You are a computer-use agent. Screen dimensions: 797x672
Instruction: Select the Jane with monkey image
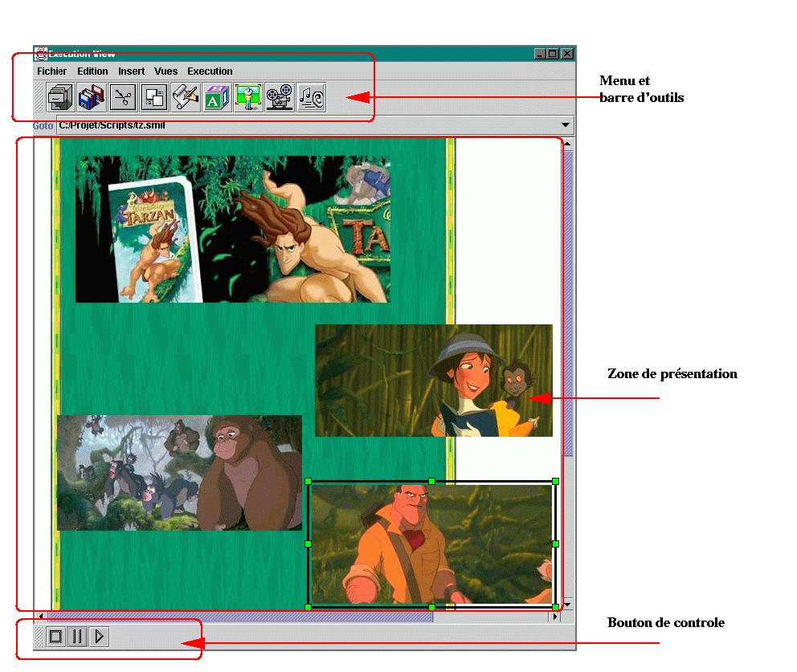(434, 381)
